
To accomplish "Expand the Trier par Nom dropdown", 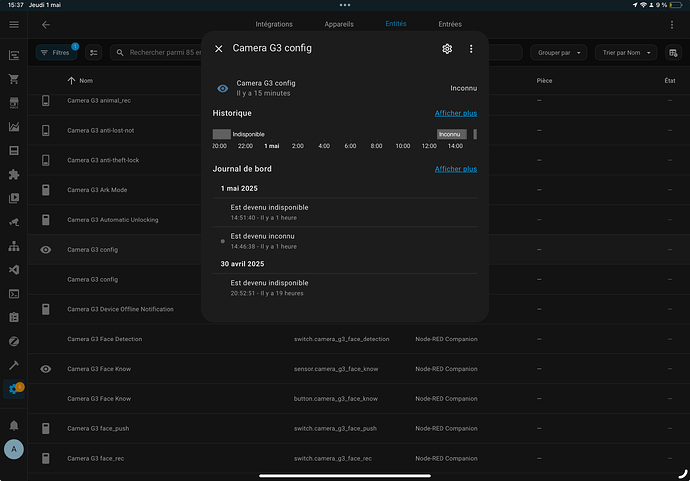I will [x=626, y=53].
